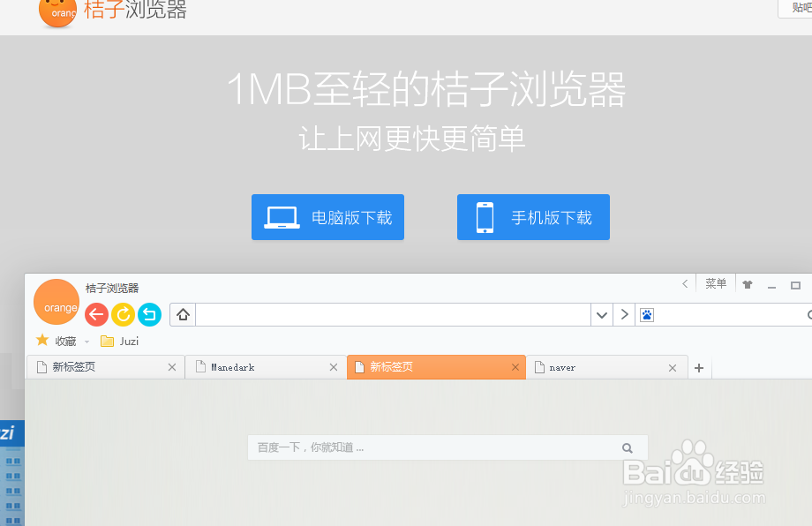Collapse the toolbar with the left chevron
This screenshot has height=526, width=812.
(685, 283)
